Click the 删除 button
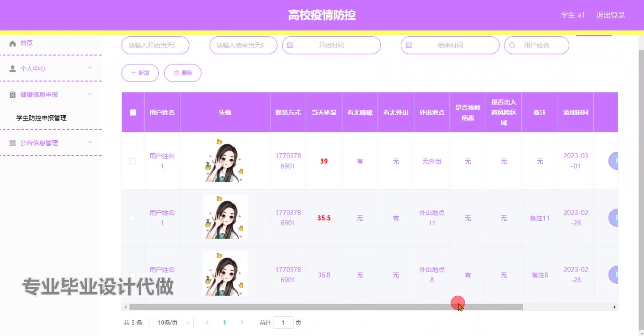 pyautogui.click(x=183, y=73)
